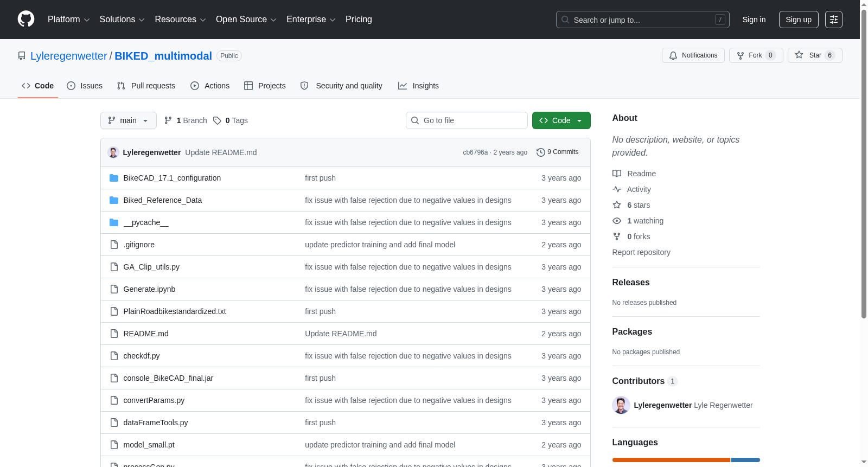
Task: Switch to the Actions tab
Action: (210, 86)
